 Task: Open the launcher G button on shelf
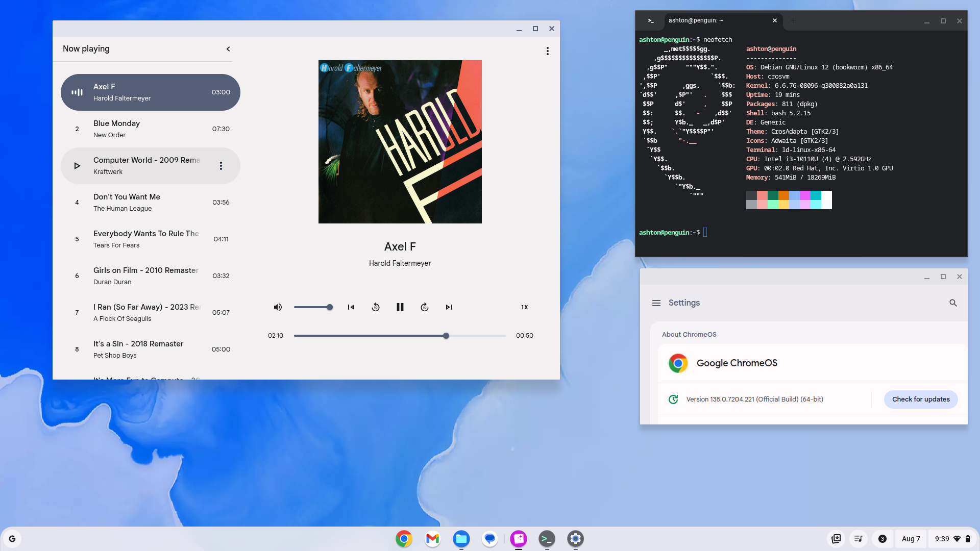pyautogui.click(x=12, y=539)
